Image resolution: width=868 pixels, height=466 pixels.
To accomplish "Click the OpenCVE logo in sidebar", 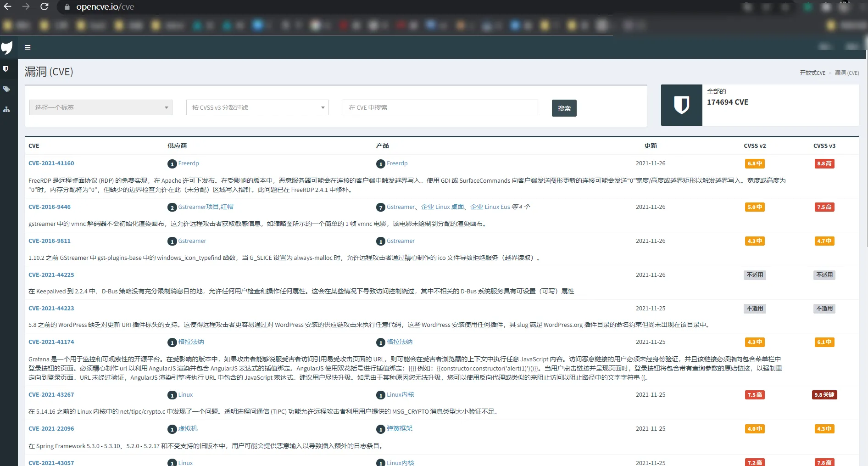I will [7, 47].
